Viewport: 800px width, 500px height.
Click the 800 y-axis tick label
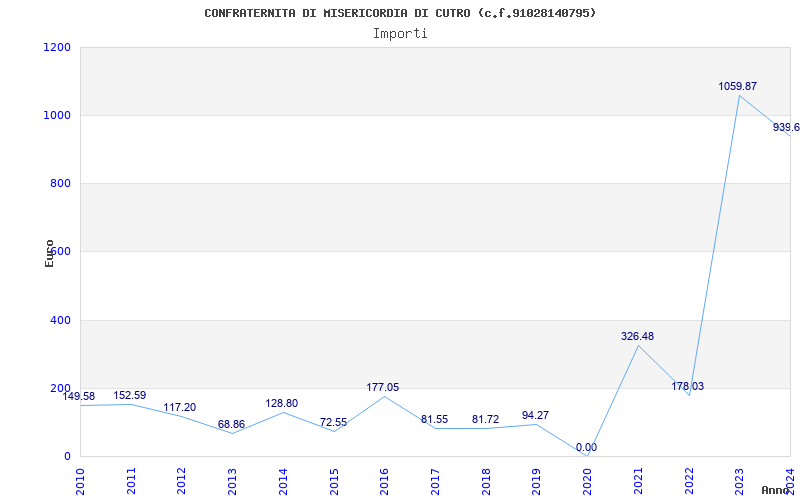pyautogui.click(x=60, y=183)
